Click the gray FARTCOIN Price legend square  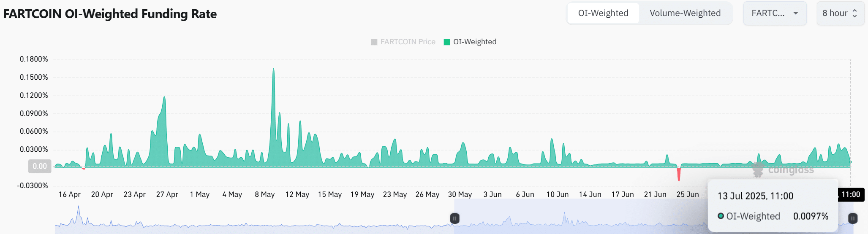point(374,42)
